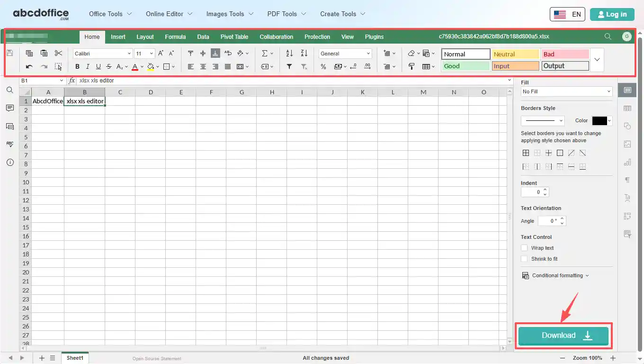Align text right
Image resolution: width=644 pixels, height=364 pixels.
pyautogui.click(x=215, y=67)
